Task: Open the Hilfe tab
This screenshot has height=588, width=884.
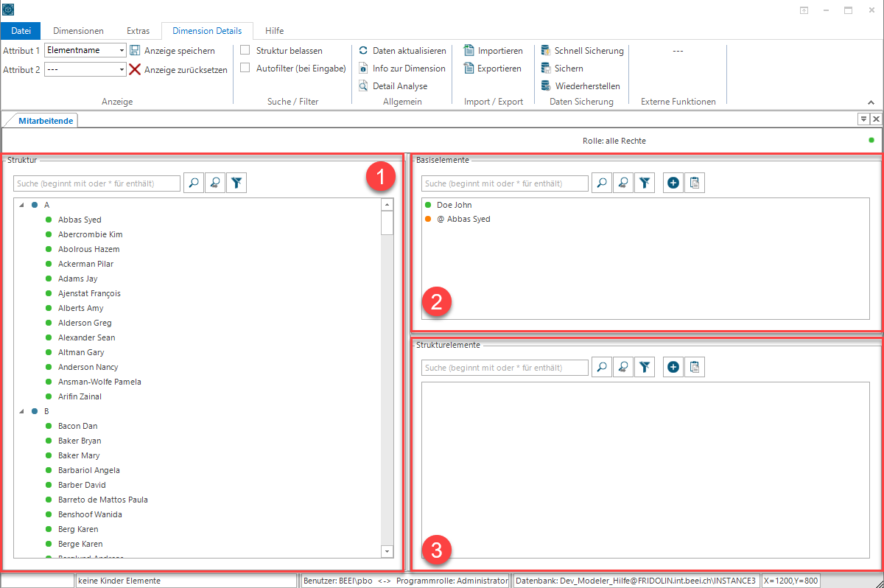Action: coord(274,31)
